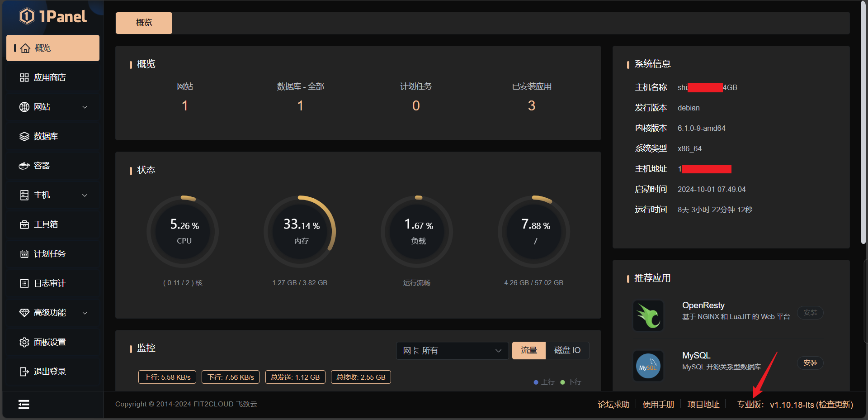Open the Containers (容器) docker icon
868x420 pixels.
tap(24, 166)
